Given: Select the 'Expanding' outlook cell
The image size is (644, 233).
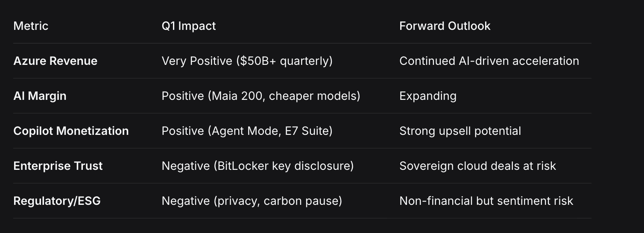Looking at the screenshot, I should (x=427, y=96).
